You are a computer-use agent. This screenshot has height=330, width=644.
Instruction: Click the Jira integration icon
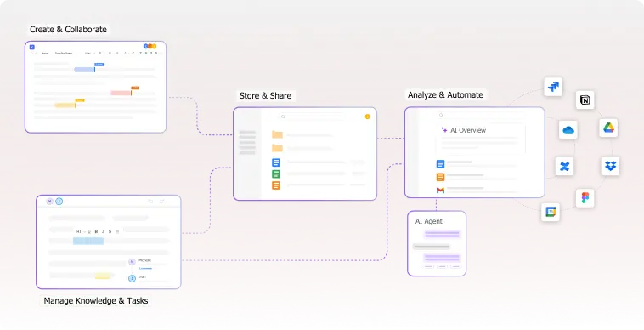point(553,87)
